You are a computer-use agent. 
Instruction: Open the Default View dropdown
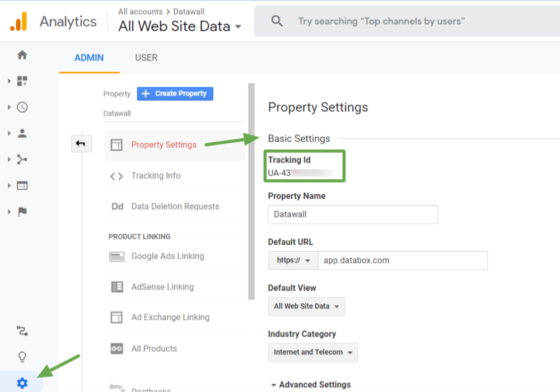[306, 306]
